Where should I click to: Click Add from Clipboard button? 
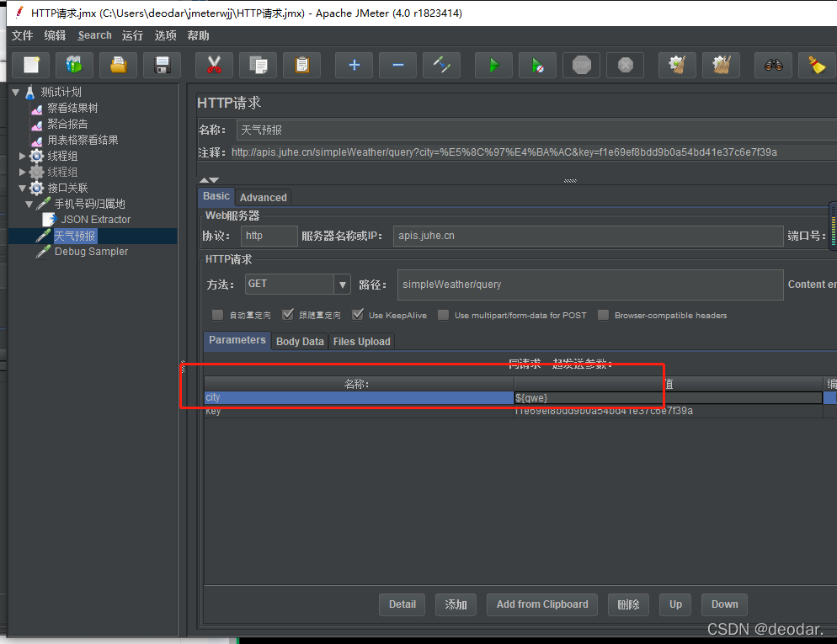[x=542, y=604]
